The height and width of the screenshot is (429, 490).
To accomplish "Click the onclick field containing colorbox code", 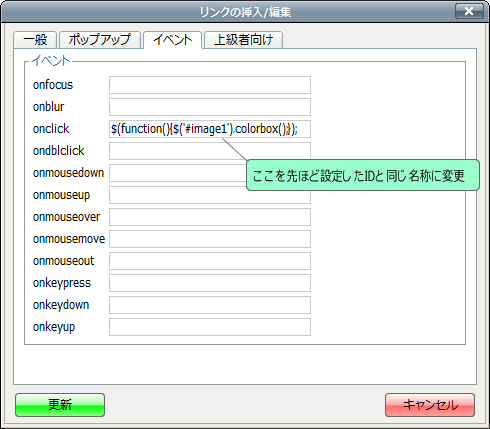I will pyautogui.click(x=210, y=129).
